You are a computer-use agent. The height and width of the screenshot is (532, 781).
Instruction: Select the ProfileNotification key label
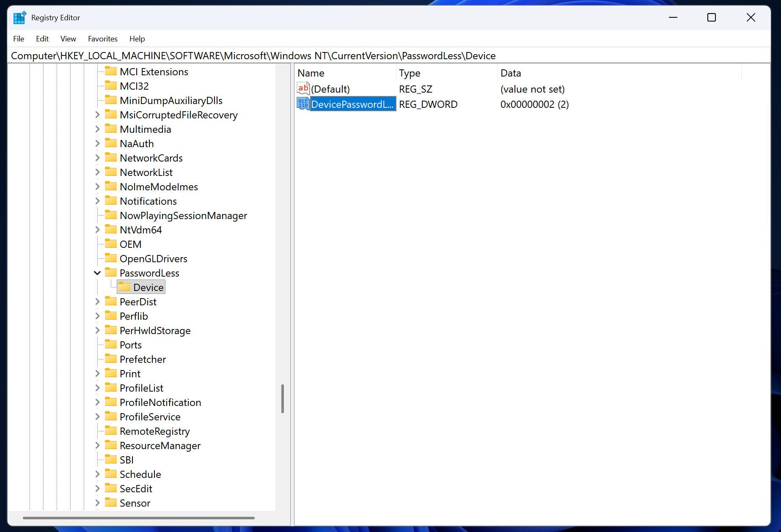click(160, 403)
